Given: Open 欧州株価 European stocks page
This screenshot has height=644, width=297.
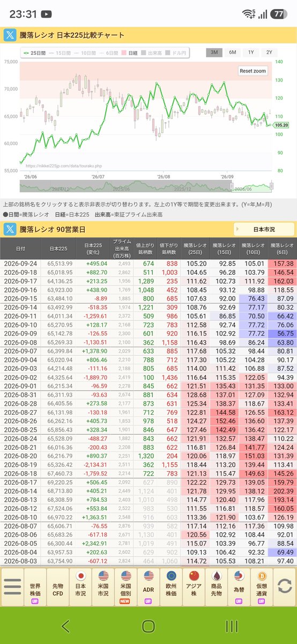Looking at the screenshot, I should (x=172, y=587).
